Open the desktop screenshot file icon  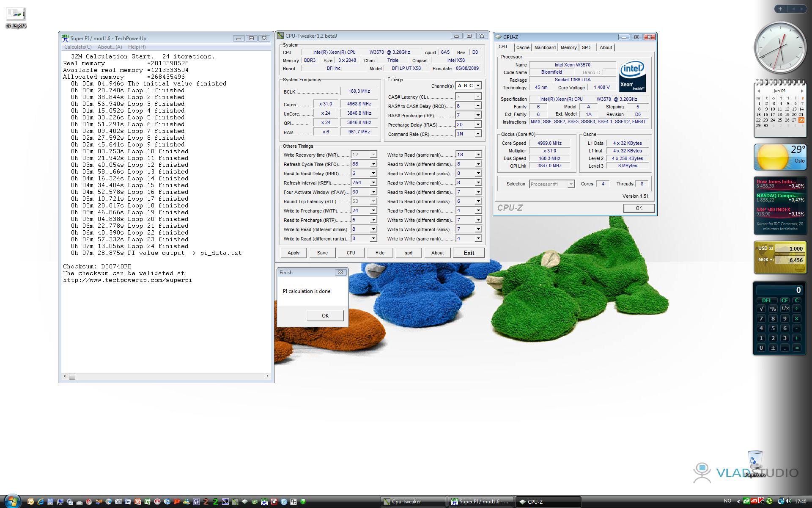click(16, 17)
